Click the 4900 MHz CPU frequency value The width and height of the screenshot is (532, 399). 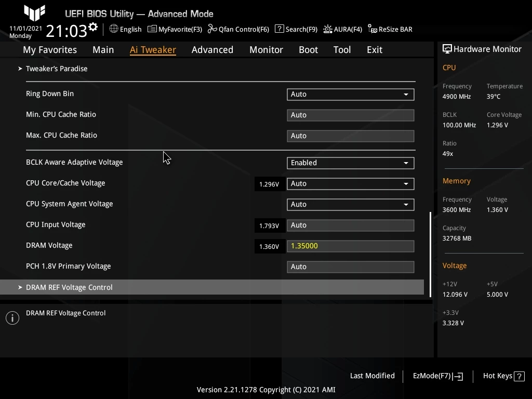pos(457,97)
